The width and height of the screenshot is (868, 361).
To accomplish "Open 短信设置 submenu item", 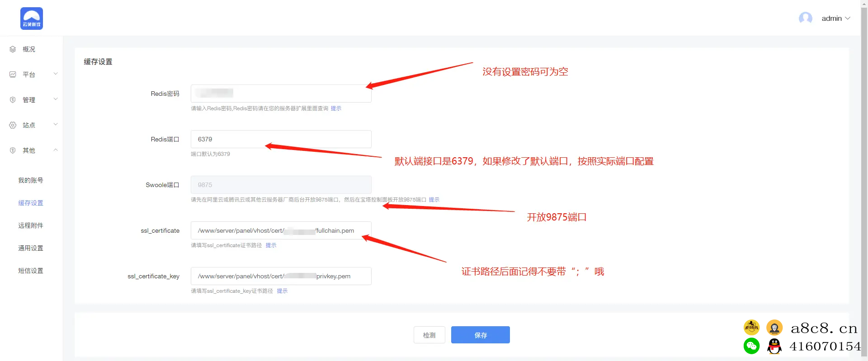I will coord(31,271).
